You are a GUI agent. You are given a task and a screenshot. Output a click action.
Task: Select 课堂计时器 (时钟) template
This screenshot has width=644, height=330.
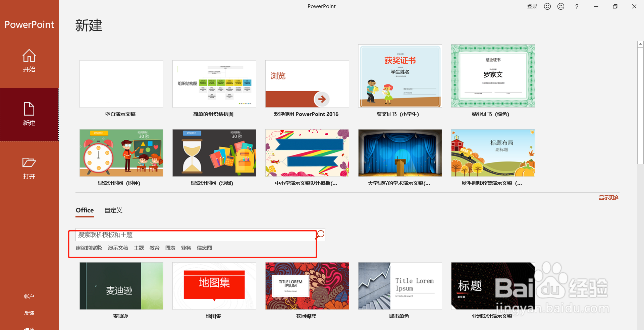coord(121,153)
